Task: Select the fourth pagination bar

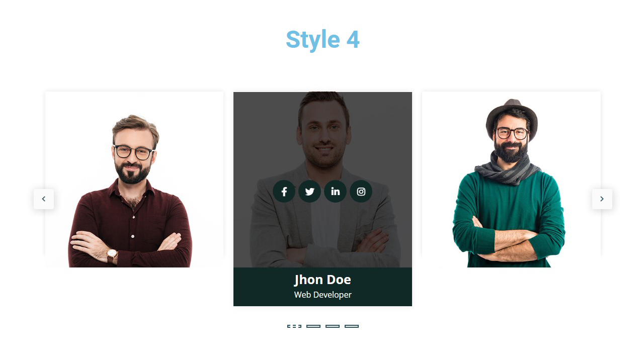Action: point(352,326)
